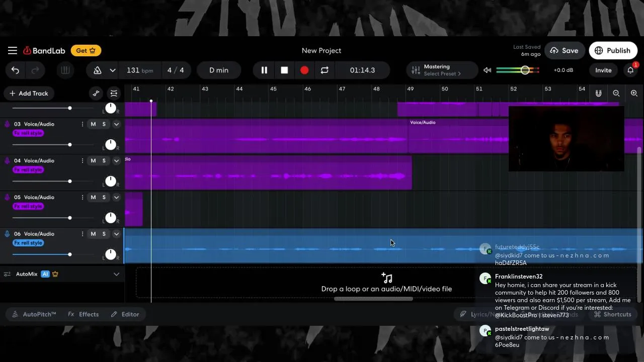
Task: Toggle the metronome
Action: (x=98, y=70)
